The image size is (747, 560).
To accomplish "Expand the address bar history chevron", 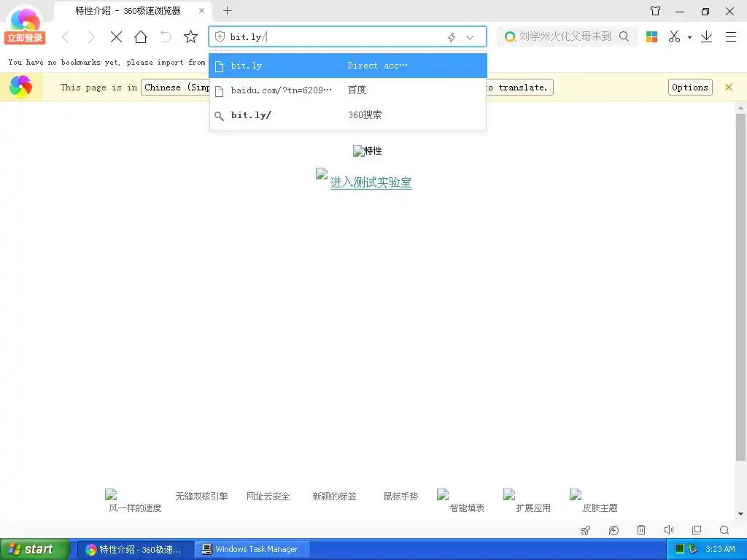I will pyautogui.click(x=470, y=37).
